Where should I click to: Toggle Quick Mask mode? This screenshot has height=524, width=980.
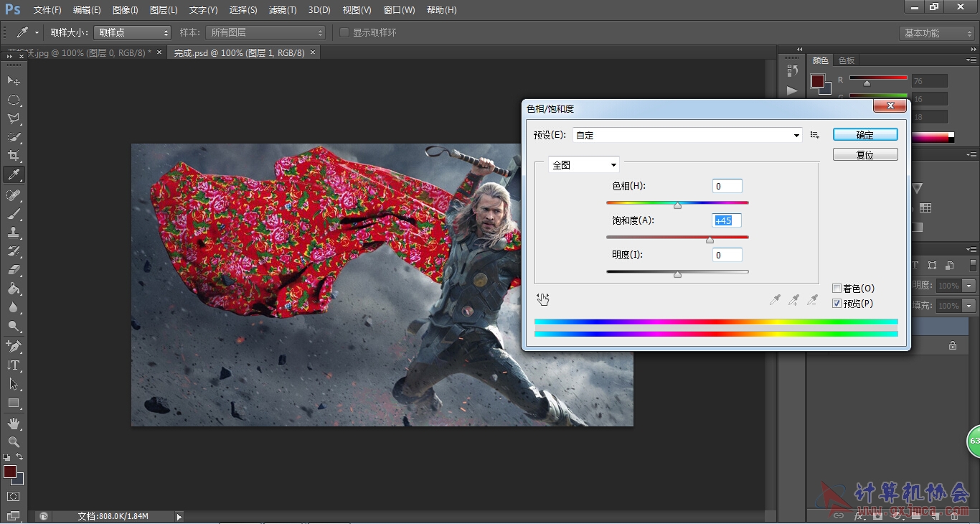click(x=13, y=496)
